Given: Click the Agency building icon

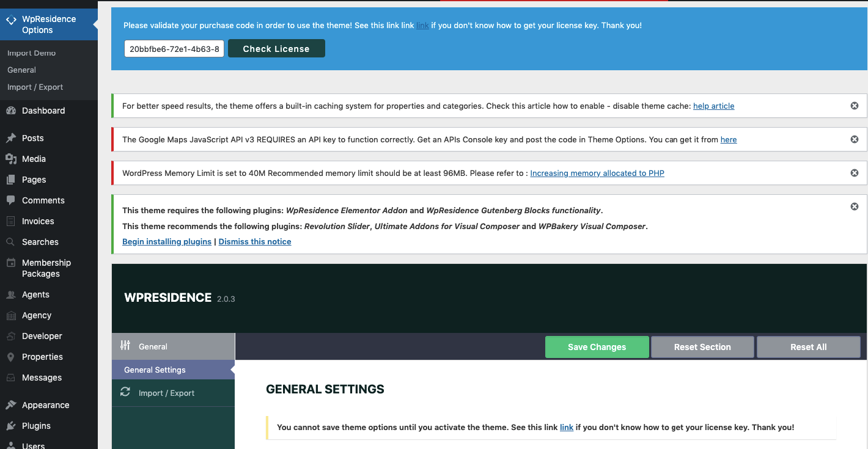Looking at the screenshot, I should point(11,315).
